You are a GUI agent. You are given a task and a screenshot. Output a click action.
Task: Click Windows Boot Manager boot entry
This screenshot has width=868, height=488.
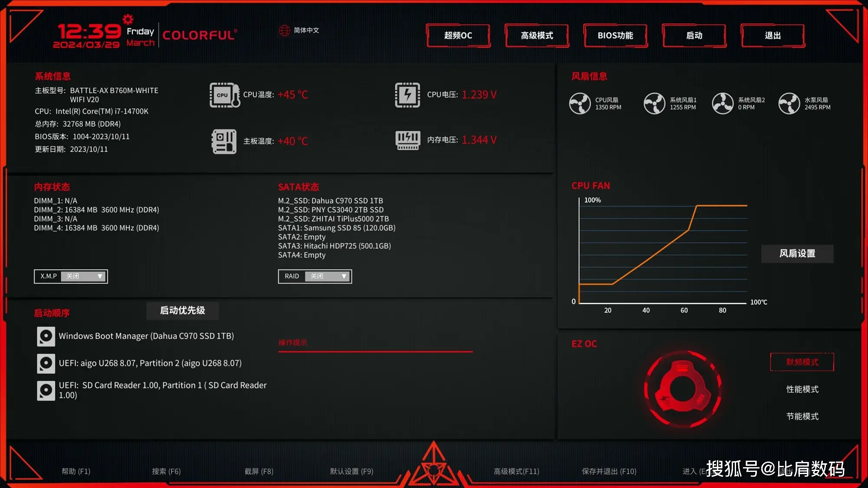pos(145,335)
